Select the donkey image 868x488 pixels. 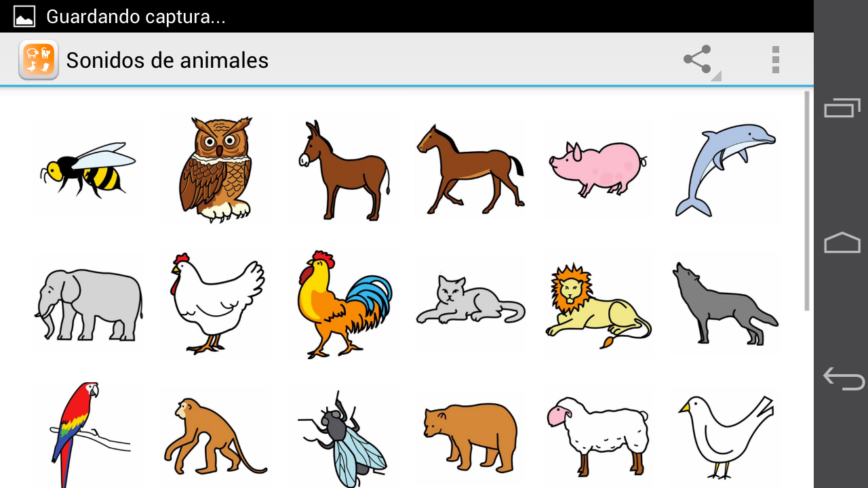click(344, 169)
